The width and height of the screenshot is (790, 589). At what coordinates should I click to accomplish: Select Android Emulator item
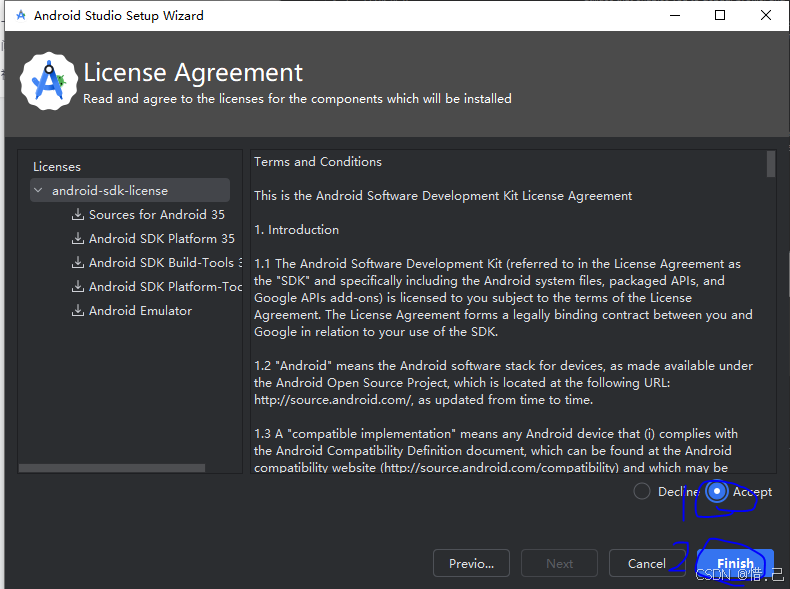[x=141, y=310]
